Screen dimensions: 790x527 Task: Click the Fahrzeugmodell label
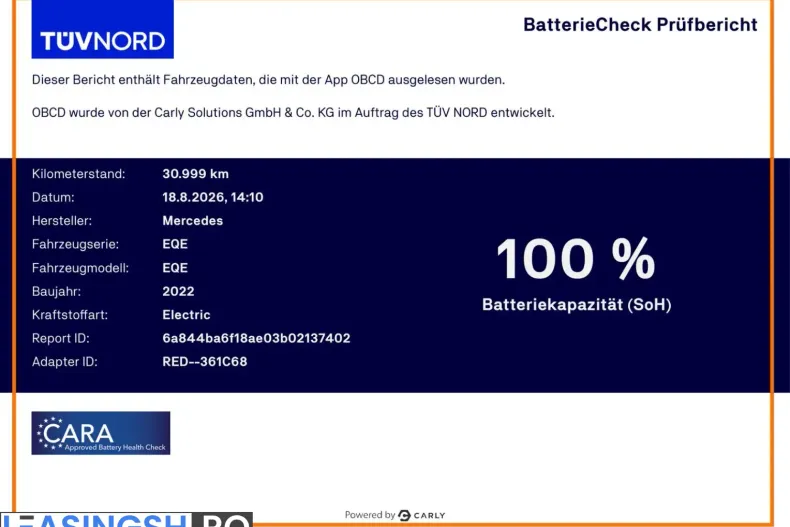click(x=81, y=268)
